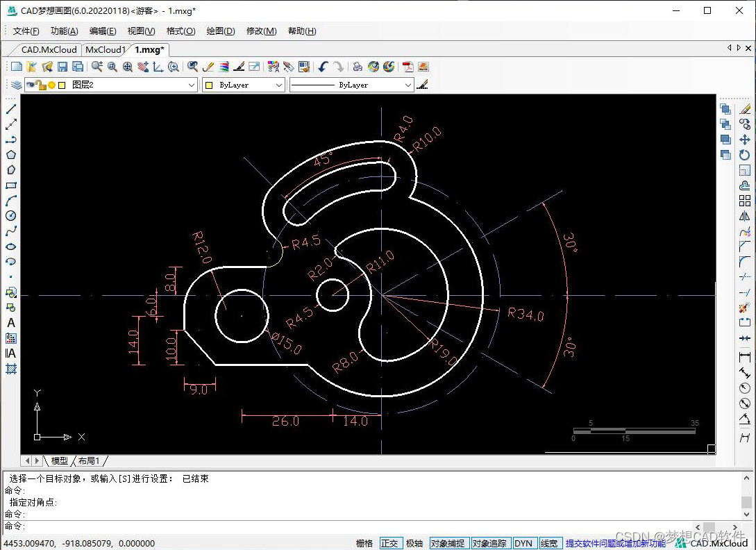Open the ByLayer color dropdown

(x=244, y=85)
